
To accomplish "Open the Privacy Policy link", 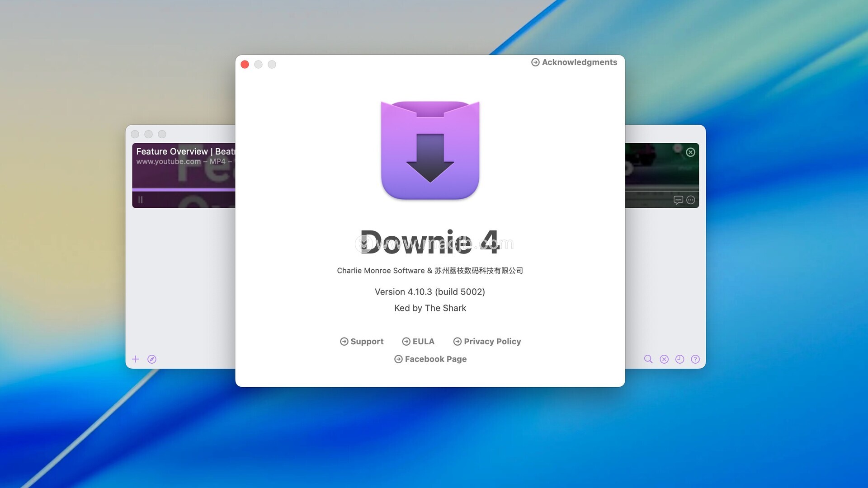I will [x=487, y=342].
